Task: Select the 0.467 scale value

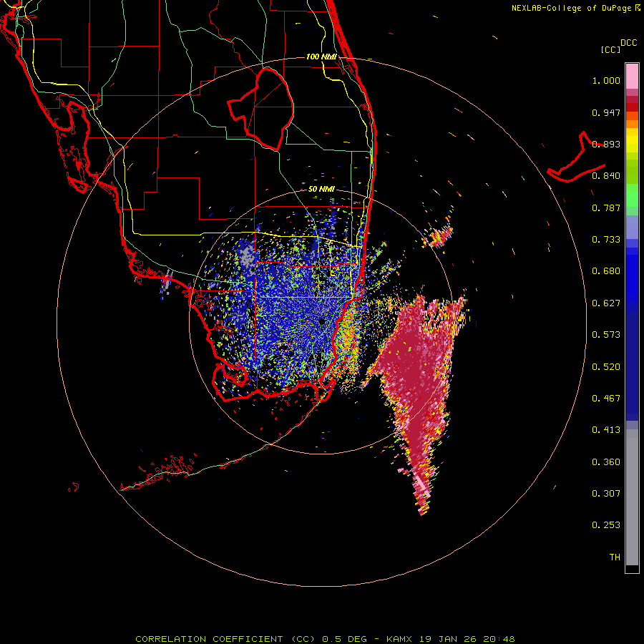Action: click(606, 399)
